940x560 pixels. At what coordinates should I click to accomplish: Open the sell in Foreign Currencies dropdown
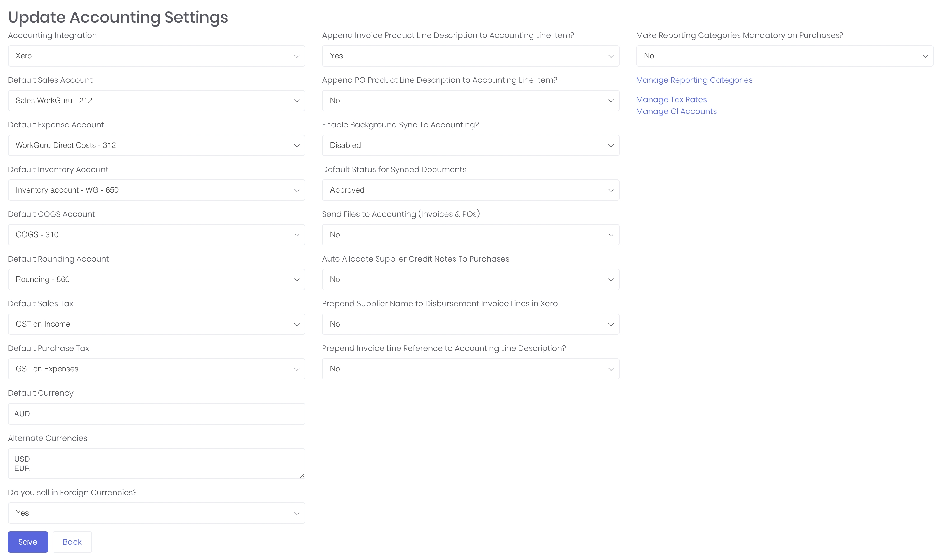click(x=156, y=513)
